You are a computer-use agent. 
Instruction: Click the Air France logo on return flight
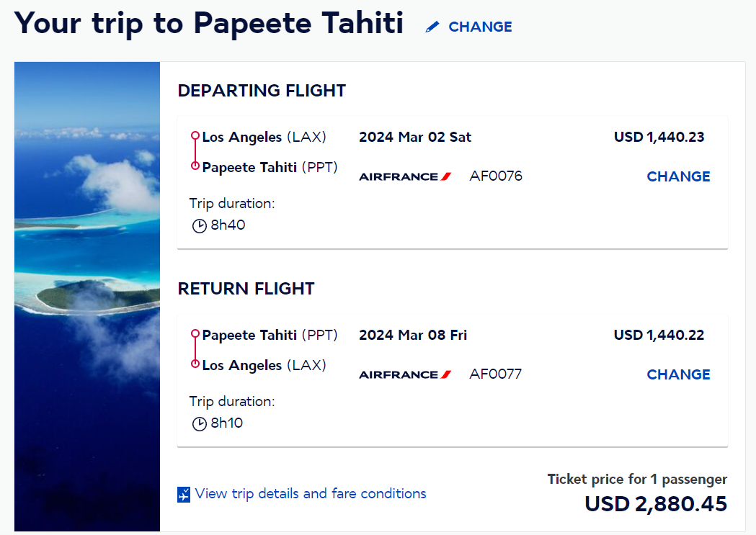[405, 374]
